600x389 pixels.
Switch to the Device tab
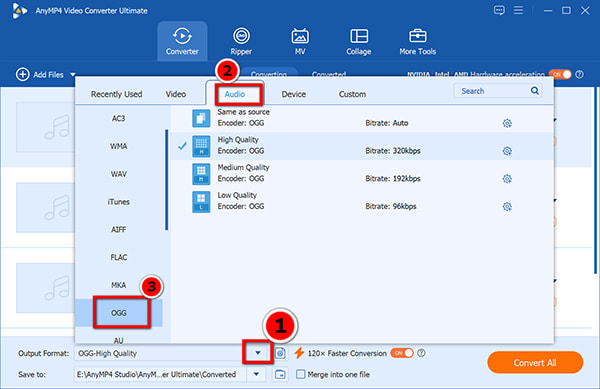pos(293,94)
